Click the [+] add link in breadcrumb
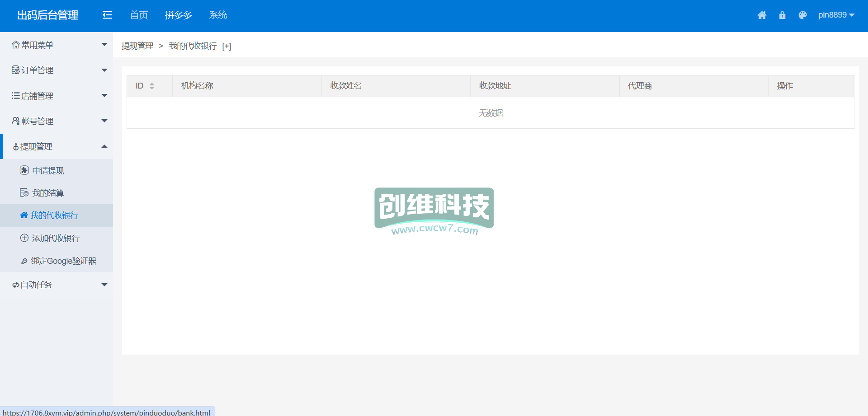The height and width of the screenshot is (416, 868). pyautogui.click(x=226, y=46)
